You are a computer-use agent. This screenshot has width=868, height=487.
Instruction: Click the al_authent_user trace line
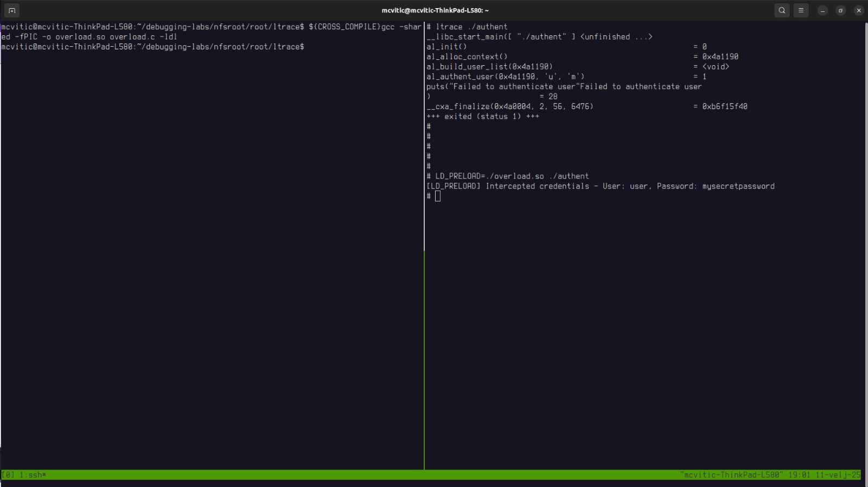point(505,77)
